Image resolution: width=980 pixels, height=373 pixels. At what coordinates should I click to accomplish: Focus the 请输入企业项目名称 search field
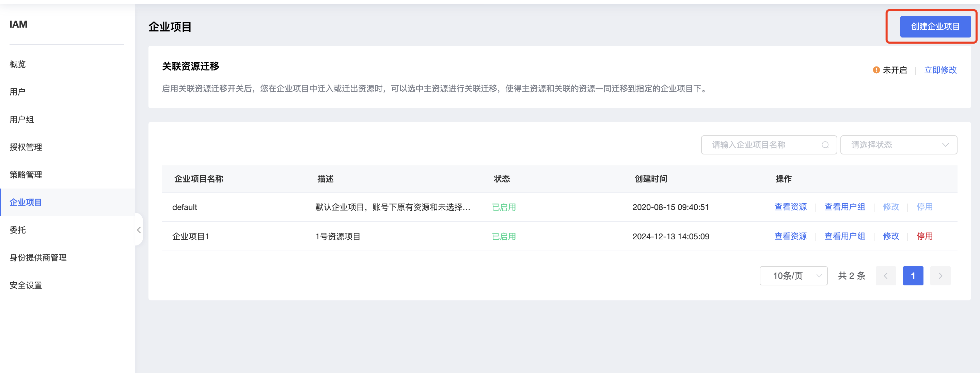pos(769,145)
